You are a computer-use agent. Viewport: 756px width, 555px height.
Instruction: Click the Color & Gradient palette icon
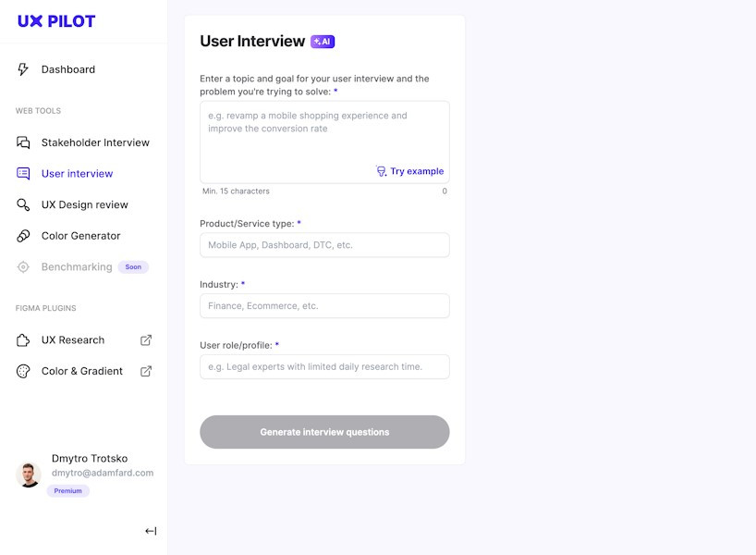coord(23,371)
